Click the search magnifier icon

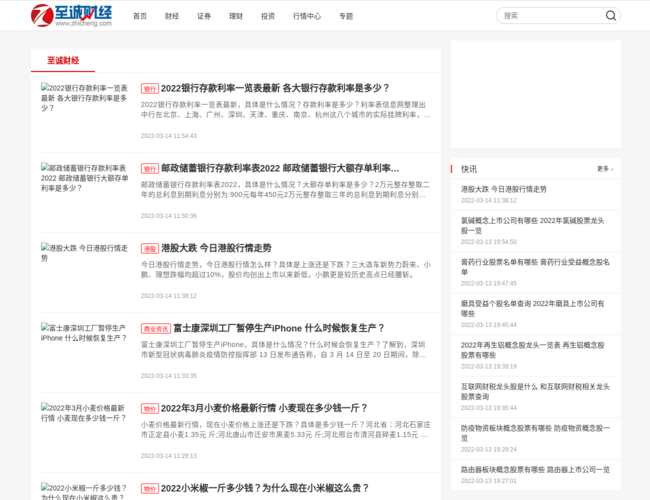[610, 16]
